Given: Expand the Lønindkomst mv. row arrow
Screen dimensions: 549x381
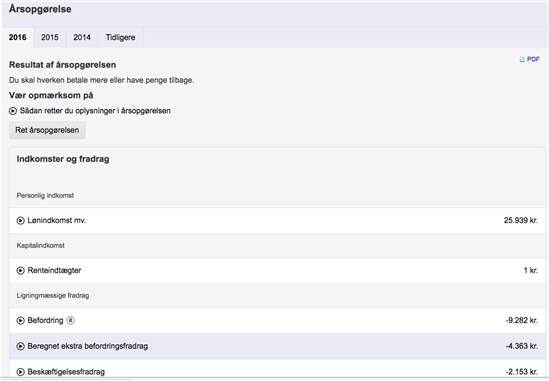Looking at the screenshot, I should coord(21,221).
